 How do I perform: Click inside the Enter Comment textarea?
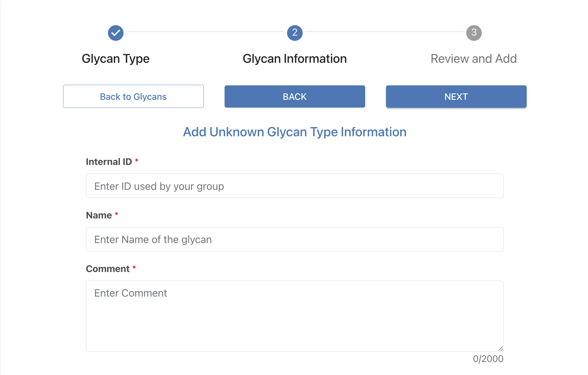(295, 316)
